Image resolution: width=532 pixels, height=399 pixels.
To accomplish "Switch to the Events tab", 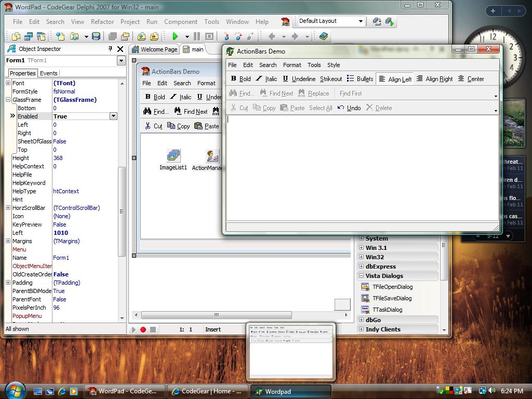I will click(x=48, y=73).
